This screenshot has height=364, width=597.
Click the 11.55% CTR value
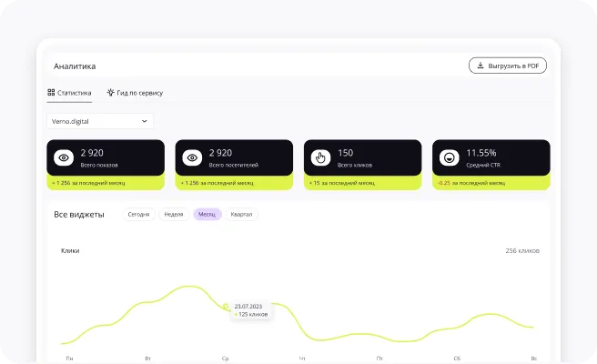tap(481, 153)
